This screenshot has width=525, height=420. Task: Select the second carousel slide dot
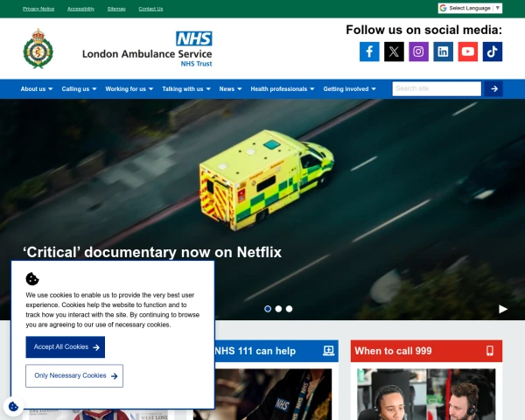click(278, 309)
